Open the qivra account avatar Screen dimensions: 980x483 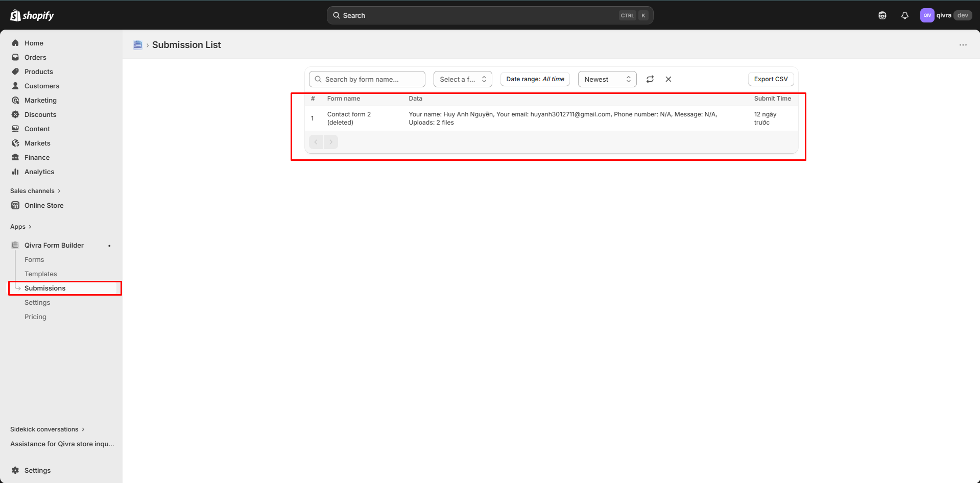click(927, 15)
